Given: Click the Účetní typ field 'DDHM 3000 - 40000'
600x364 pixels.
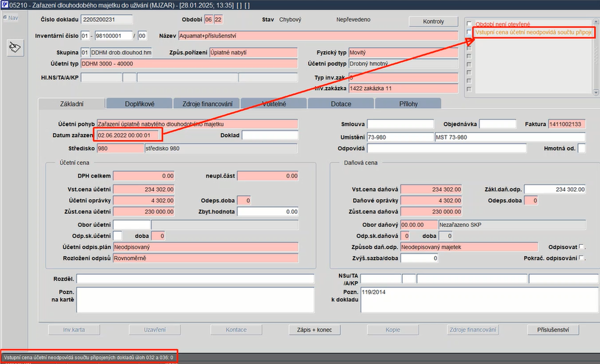Looking at the screenshot, I should [189, 63].
